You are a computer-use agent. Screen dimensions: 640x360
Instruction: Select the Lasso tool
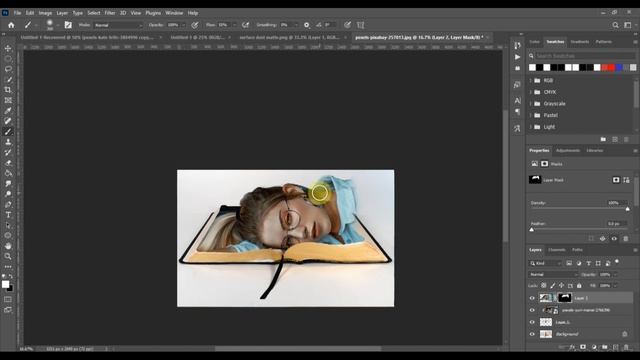[8, 69]
